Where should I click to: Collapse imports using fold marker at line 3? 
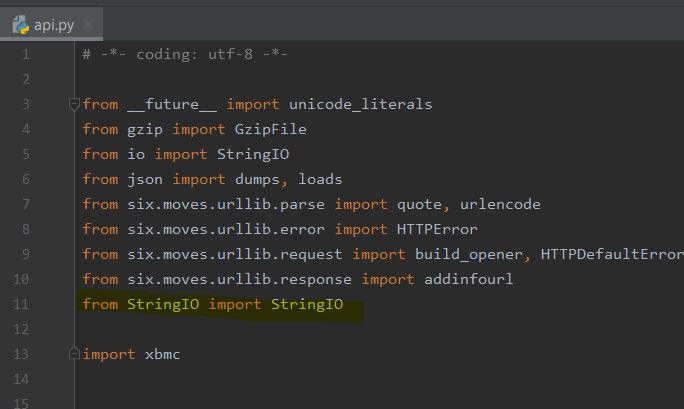pyautogui.click(x=74, y=104)
